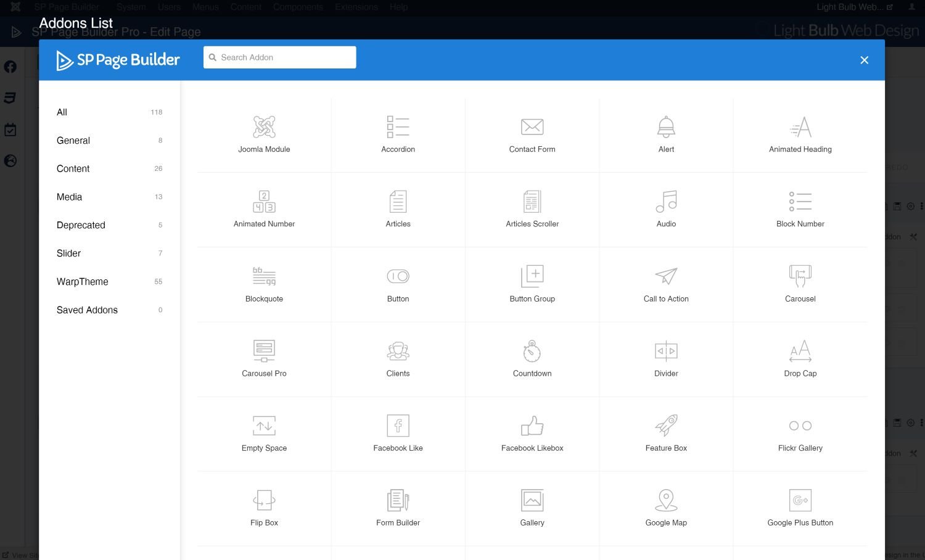The image size is (925, 560).
Task: Add the Contact Form addon
Action: [x=532, y=128]
